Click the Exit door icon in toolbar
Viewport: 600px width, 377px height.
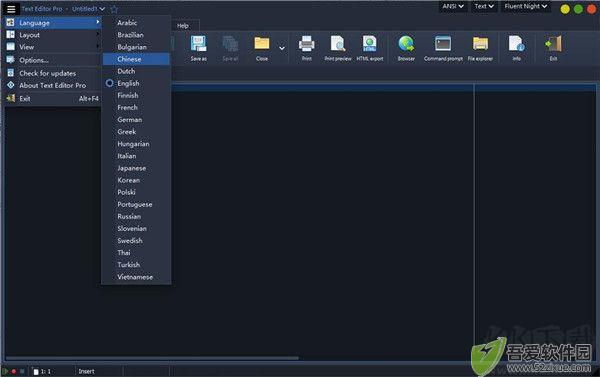pos(553,48)
